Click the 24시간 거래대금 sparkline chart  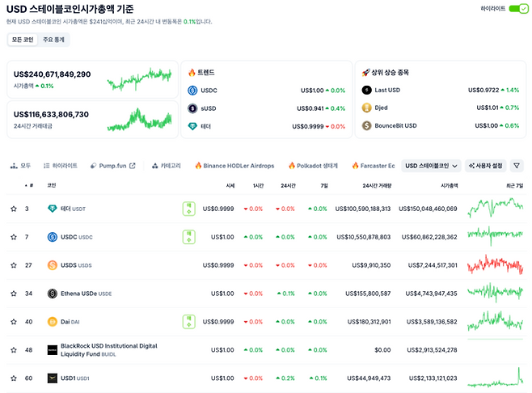[x=139, y=120]
